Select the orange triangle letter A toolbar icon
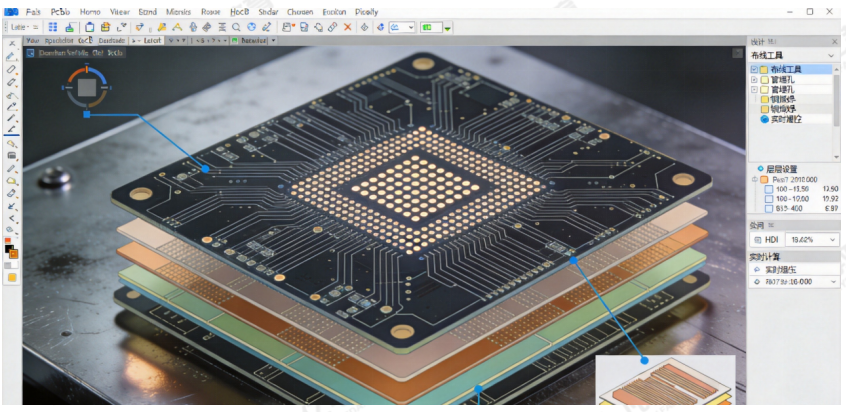 (177, 27)
